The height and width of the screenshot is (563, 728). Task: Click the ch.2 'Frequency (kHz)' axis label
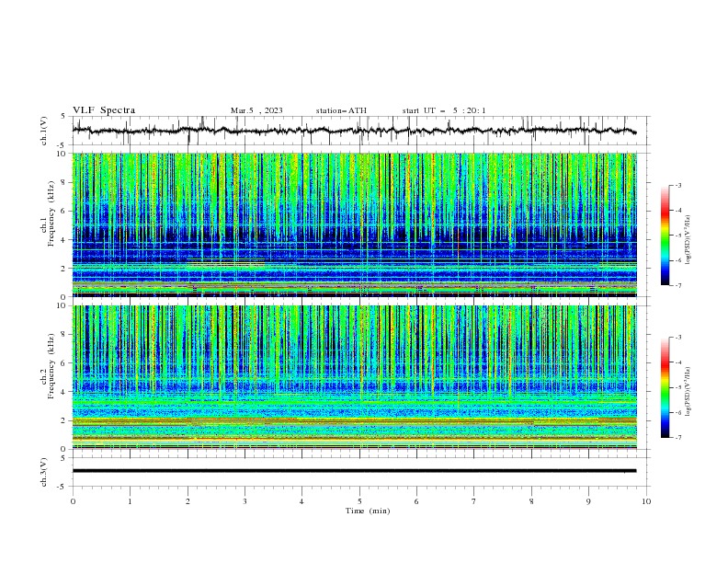(51, 366)
